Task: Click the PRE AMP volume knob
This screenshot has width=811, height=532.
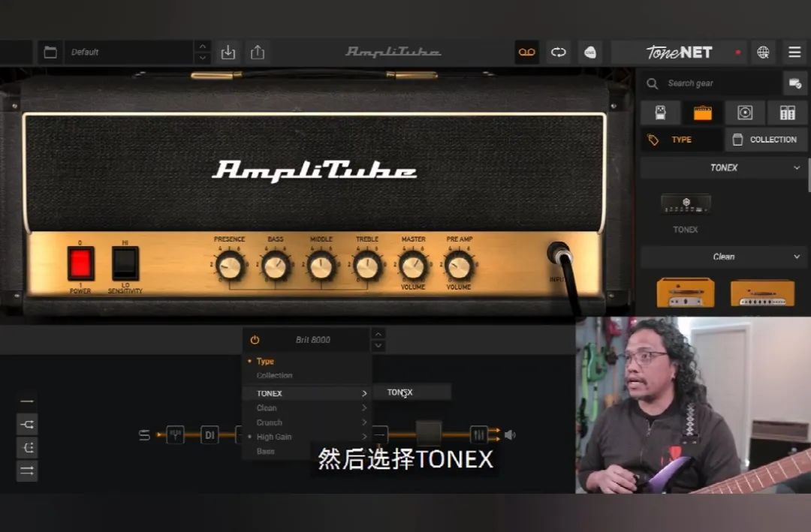Action: (459, 266)
